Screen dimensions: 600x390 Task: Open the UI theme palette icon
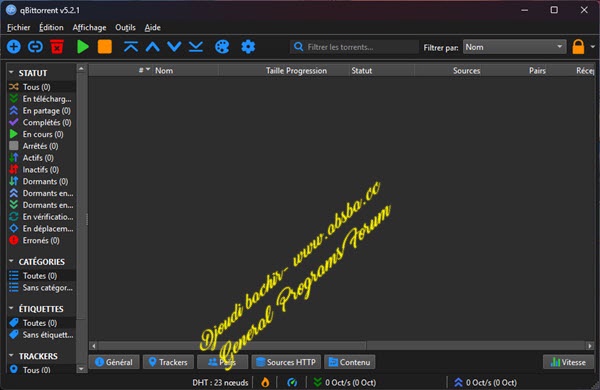(x=222, y=47)
